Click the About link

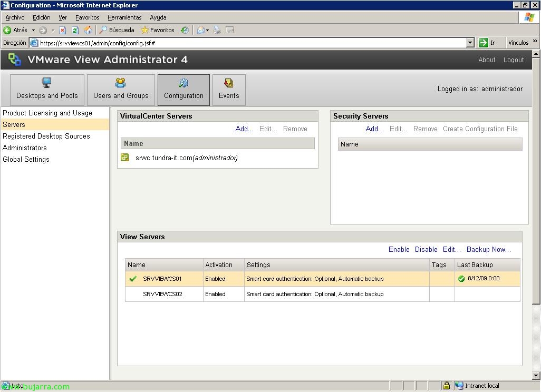click(487, 60)
